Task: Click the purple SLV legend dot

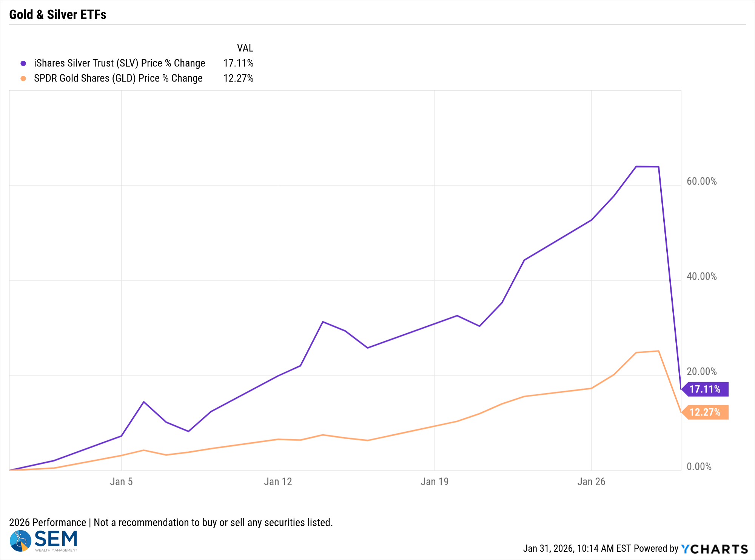Action: pos(23,63)
